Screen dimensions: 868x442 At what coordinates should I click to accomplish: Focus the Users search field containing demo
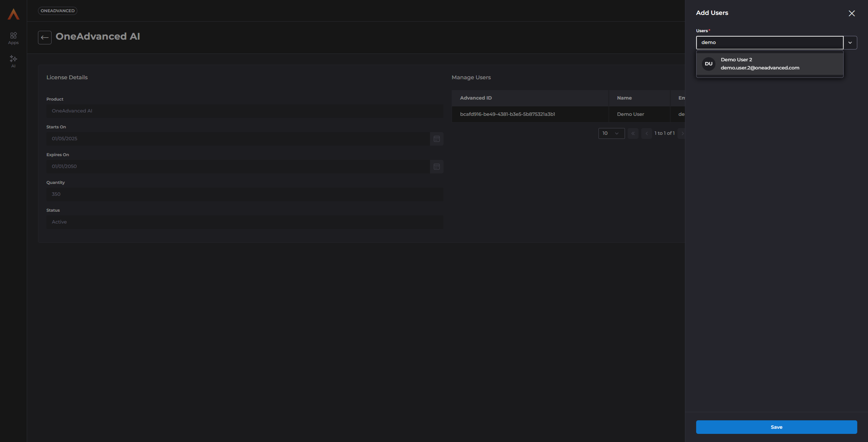point(770,43)
